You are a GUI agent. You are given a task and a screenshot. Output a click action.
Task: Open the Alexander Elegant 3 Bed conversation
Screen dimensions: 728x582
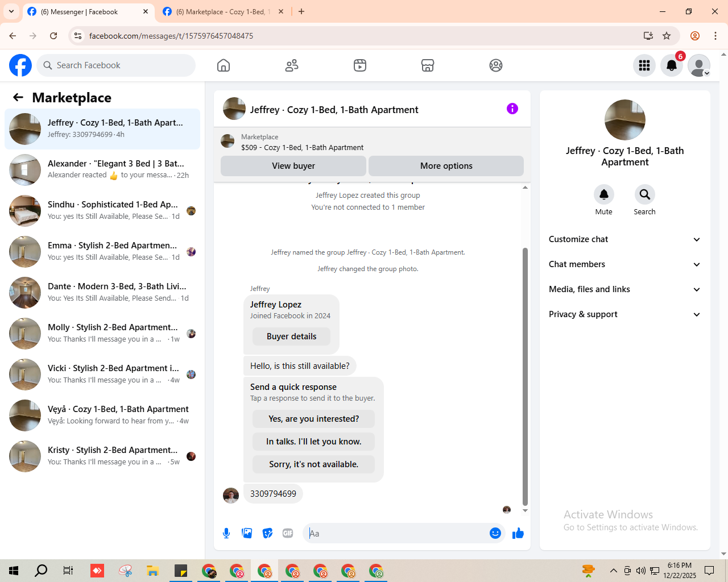point(102,170)
